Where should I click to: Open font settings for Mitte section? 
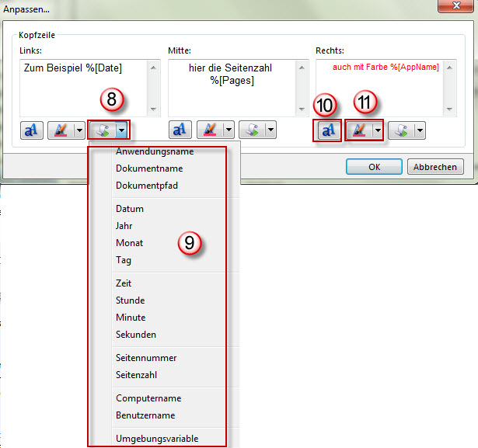tap(180, 130)
